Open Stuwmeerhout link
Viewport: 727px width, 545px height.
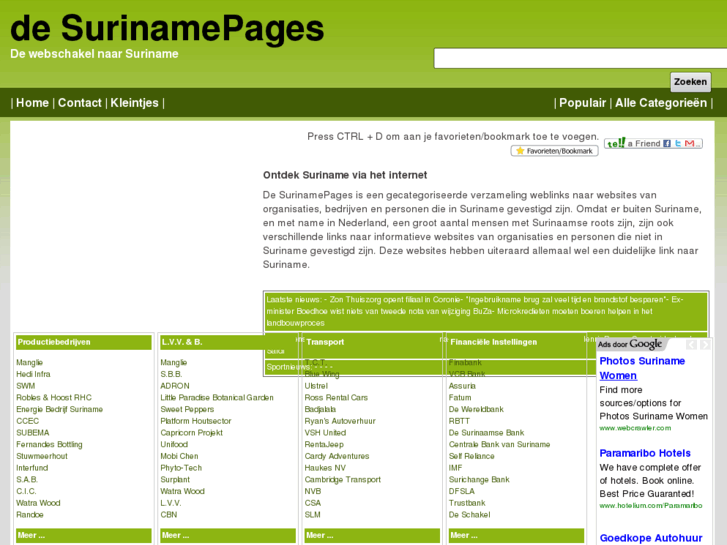click(42, 456)
